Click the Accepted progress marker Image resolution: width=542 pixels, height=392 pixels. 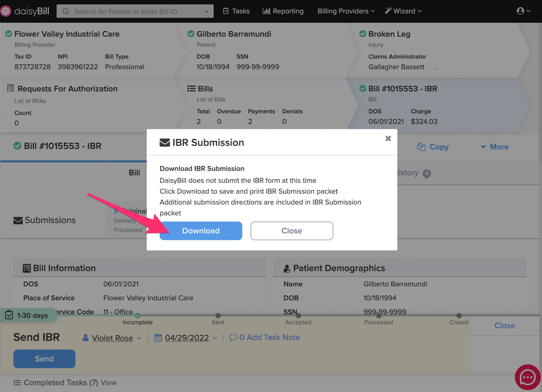(298, 315)
